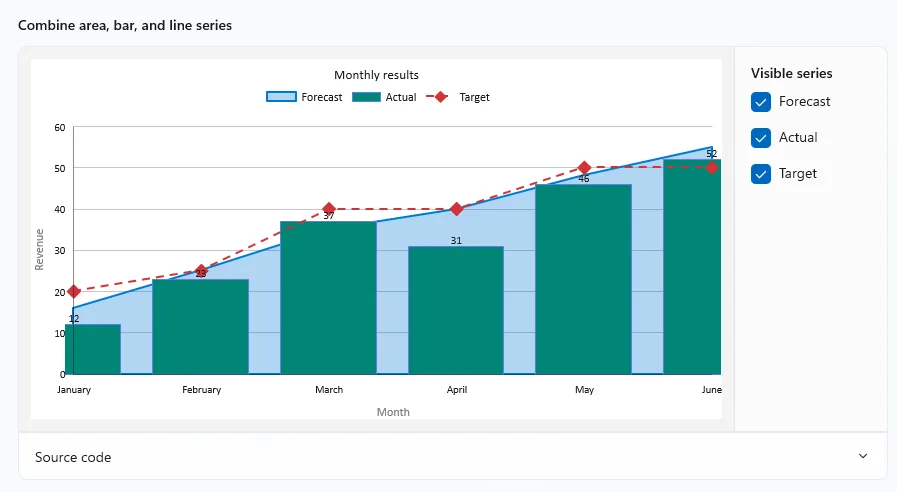Click the January bar labeled 12

(93, 350)
